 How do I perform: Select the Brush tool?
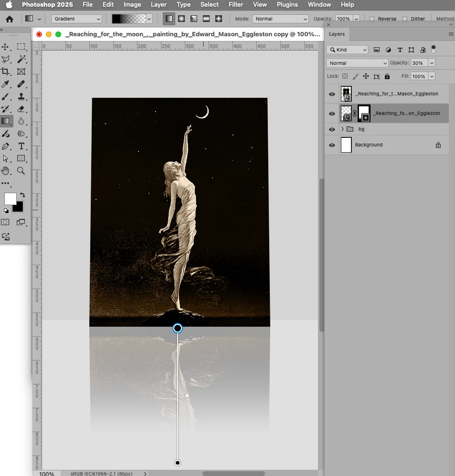tap(5, 96)
